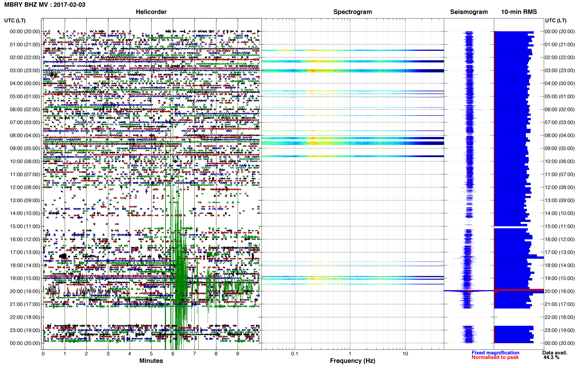This screenshot has height=368, width=588.
Task: Click the left '06:00 (02:00)' time label
Action: (x=25, y=109)
